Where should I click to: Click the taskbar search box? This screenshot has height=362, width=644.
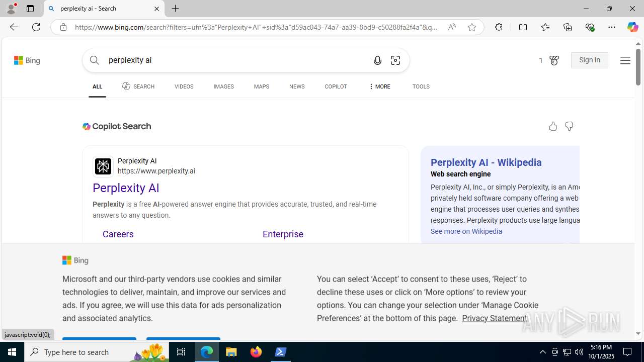[97, 352]
